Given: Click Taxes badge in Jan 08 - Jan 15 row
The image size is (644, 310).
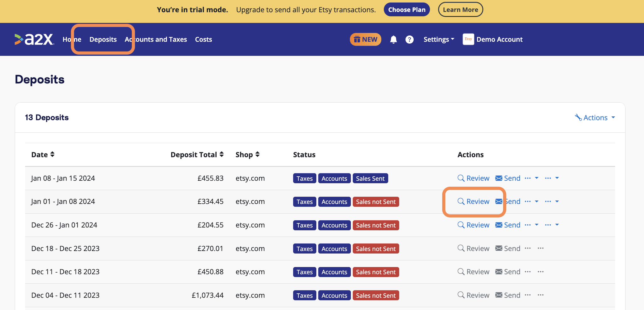Looking at the screenshot, I should (x=305, y=178).
